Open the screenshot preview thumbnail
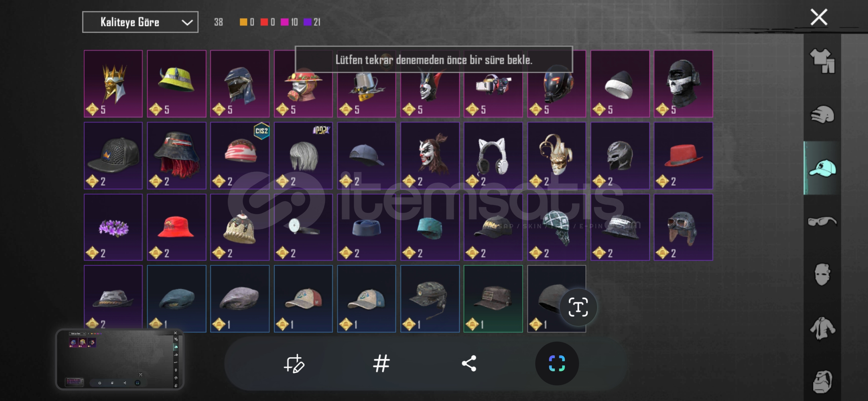The width and height of the screenshot is (868, 401). click(120, 359)
